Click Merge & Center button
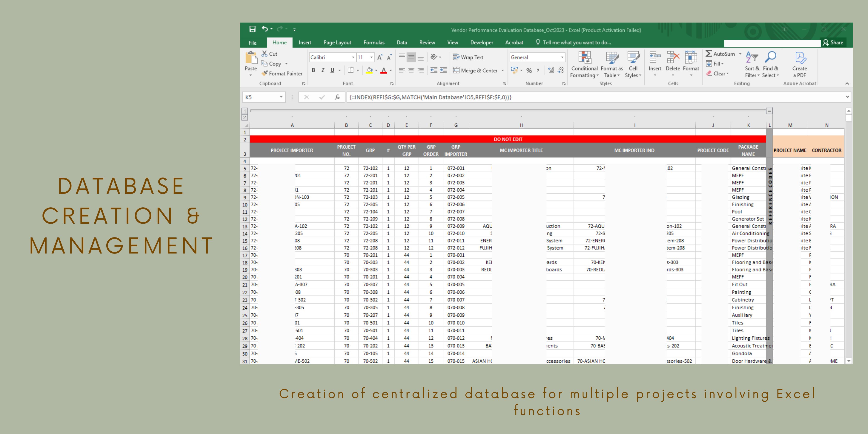This screenshot has height=434, width=868. (475, 70)
